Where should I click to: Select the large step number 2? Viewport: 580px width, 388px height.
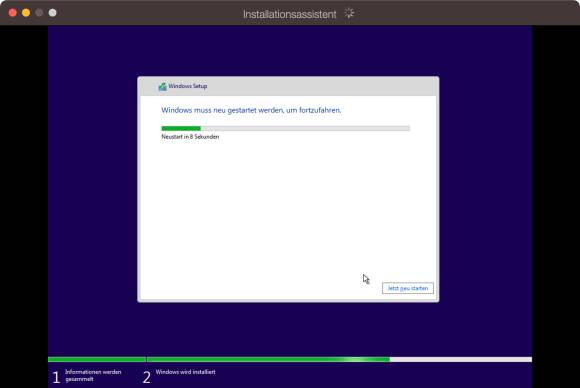click(146, 377)
